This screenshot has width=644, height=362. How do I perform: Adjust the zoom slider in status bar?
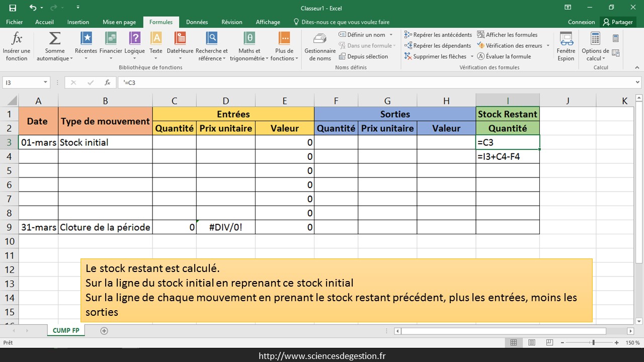pos(594,342)
